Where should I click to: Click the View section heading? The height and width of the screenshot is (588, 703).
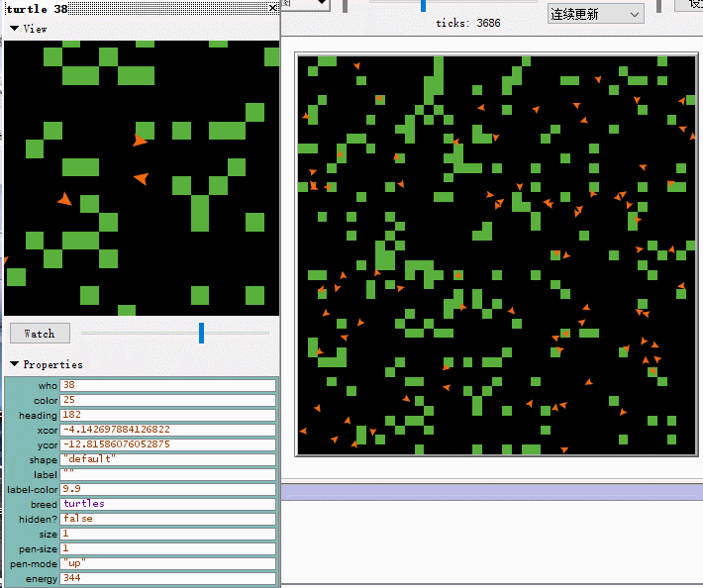click(35, 29)
